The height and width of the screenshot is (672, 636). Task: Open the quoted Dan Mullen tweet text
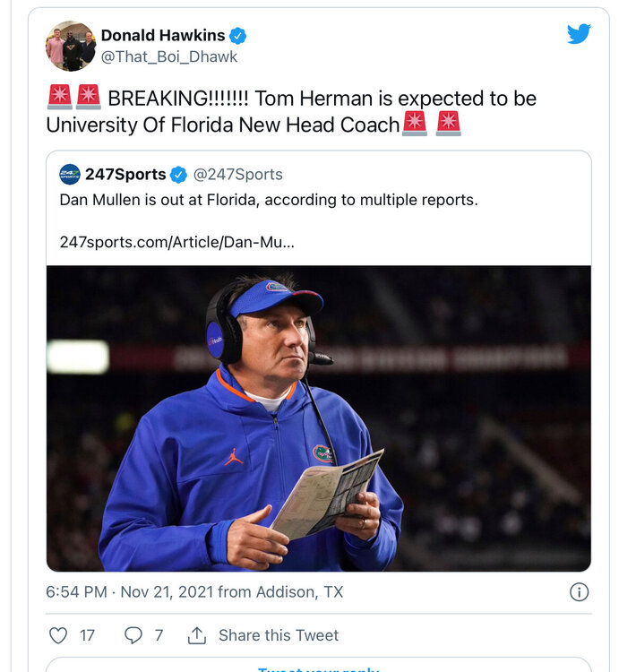coord(269,200)
